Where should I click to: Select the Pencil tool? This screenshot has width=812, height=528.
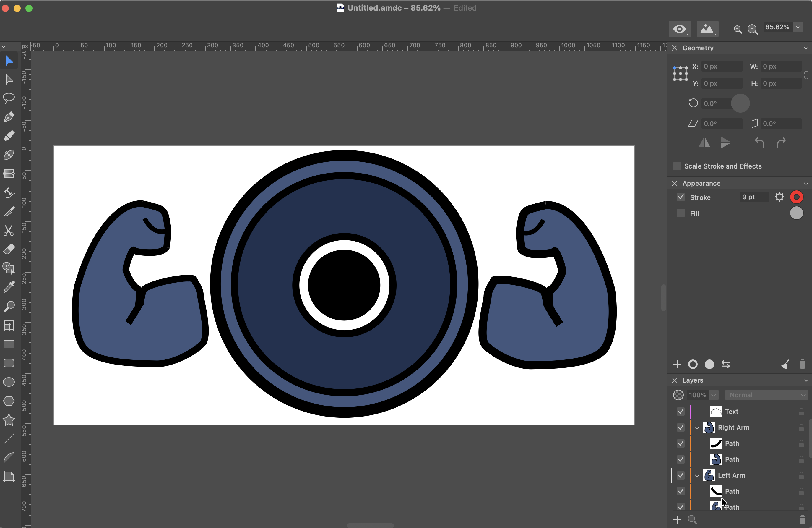(9, 136)
